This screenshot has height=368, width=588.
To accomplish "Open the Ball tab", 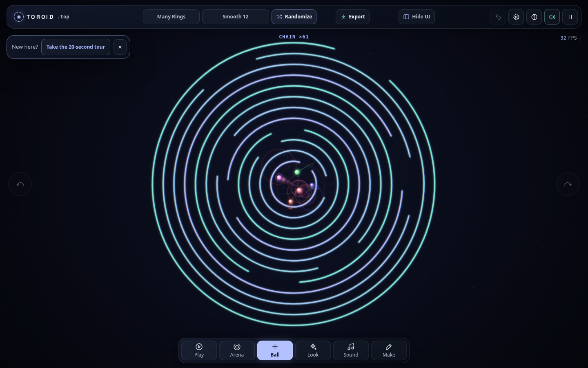I will click(275, 350).
